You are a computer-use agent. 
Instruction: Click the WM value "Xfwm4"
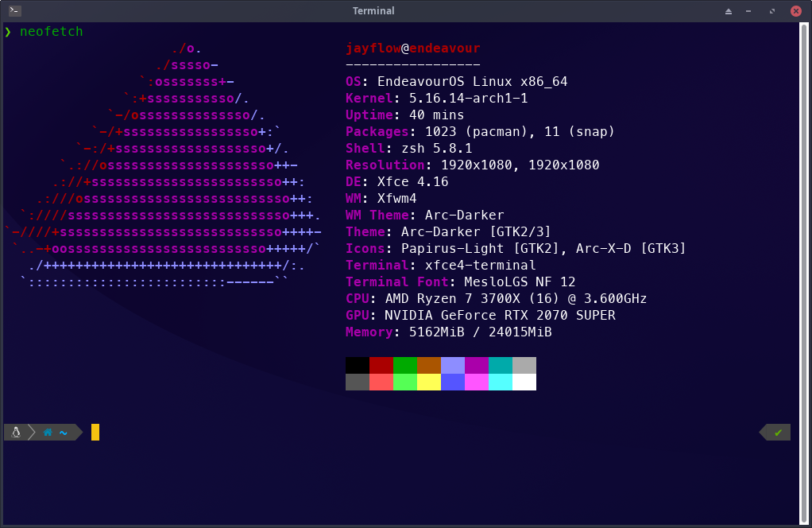[x=396, y=199]
